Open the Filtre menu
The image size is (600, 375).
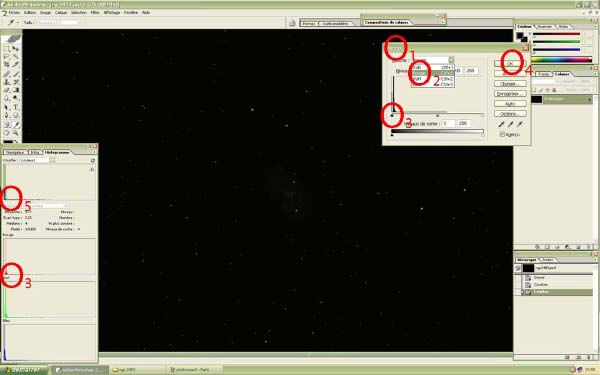95,13
